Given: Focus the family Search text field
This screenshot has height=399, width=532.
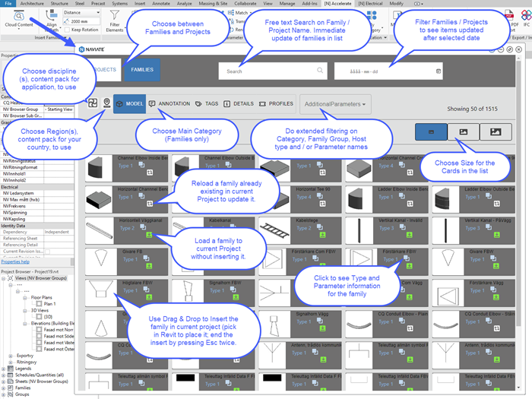Looking at the screenshot, I should (x=273, y=71).
